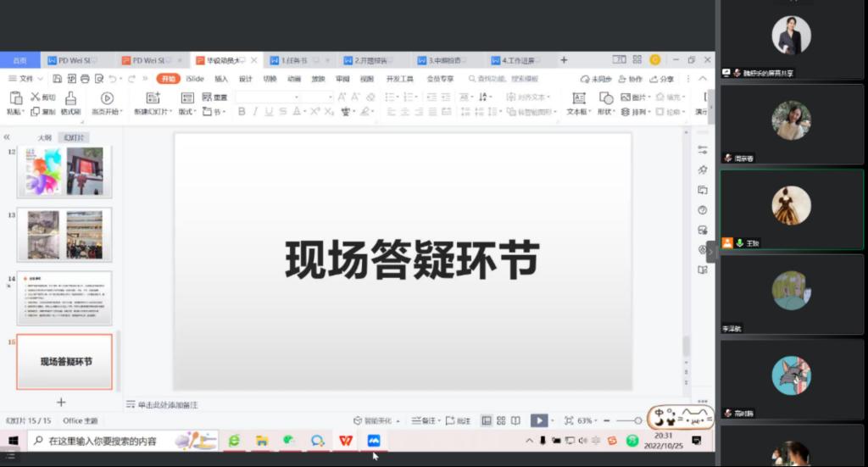Select slide 13 thumbnail in the panel
This screenshot has height=467, width=868.
pos(64,234)
